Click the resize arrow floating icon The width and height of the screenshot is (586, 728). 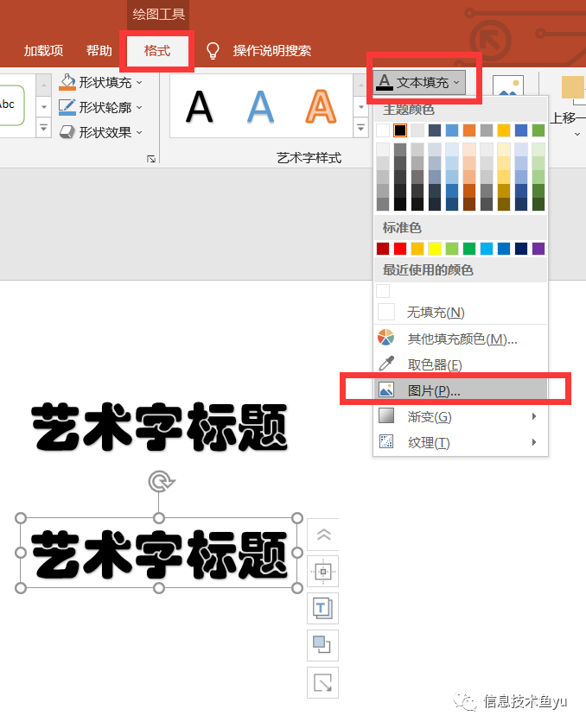323,683
